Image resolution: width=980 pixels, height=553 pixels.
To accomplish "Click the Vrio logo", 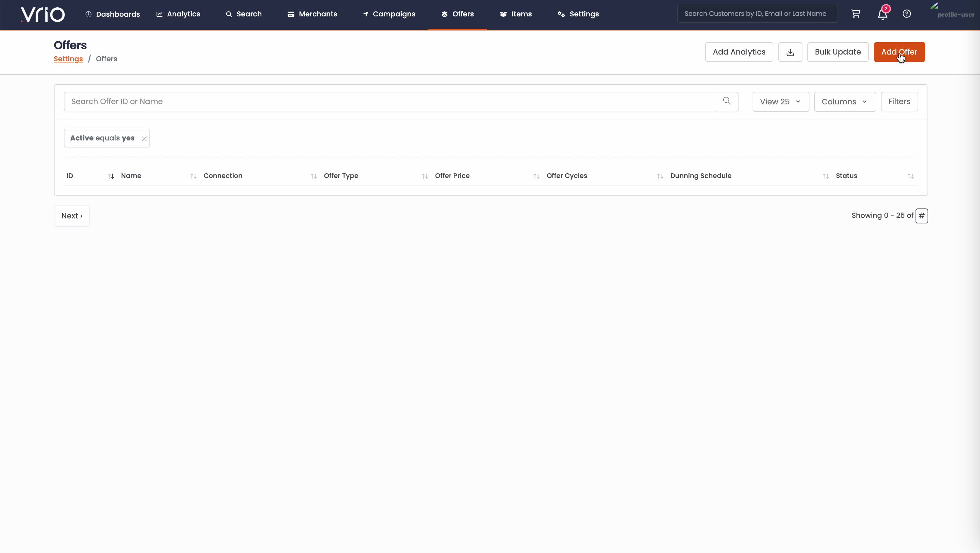I will (42, 14).
